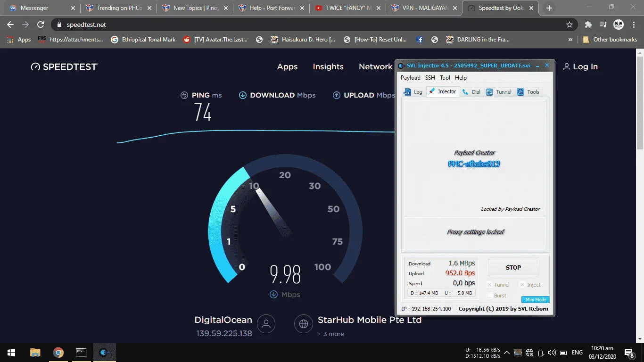Screen dimensions: 644x362
Task: Reload the speedtest.net page
Action: click(x=41, y=25)
